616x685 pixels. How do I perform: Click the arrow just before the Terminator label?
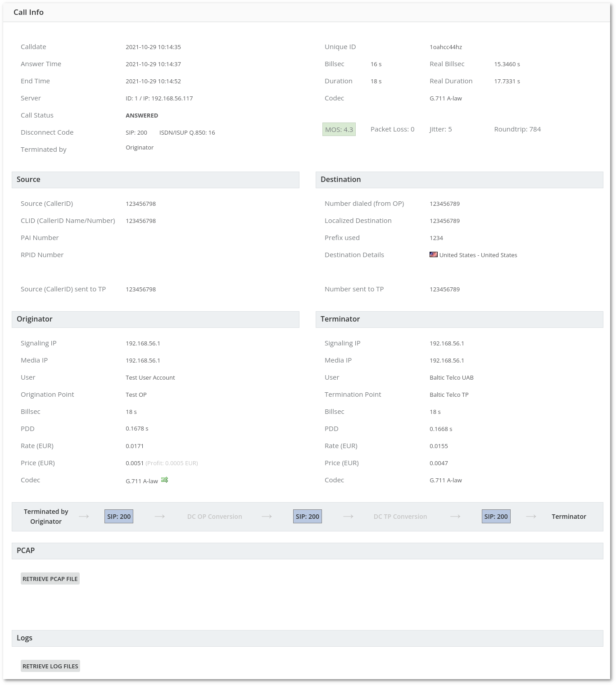(531, 517)
